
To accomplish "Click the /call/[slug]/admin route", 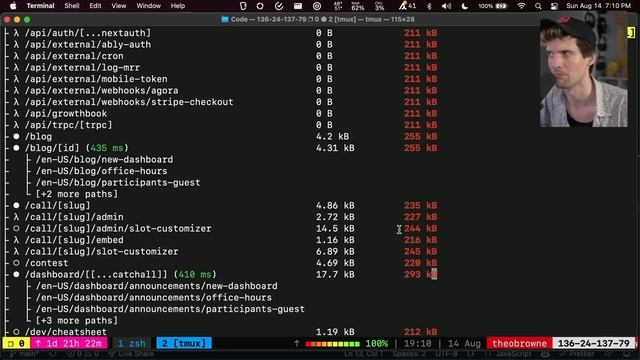I will click(74, 217).
